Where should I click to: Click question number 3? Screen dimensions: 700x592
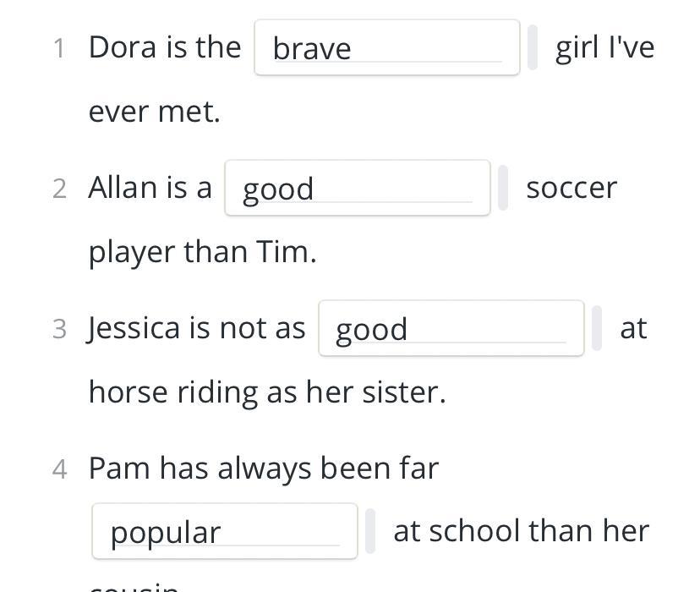[59, 329]
